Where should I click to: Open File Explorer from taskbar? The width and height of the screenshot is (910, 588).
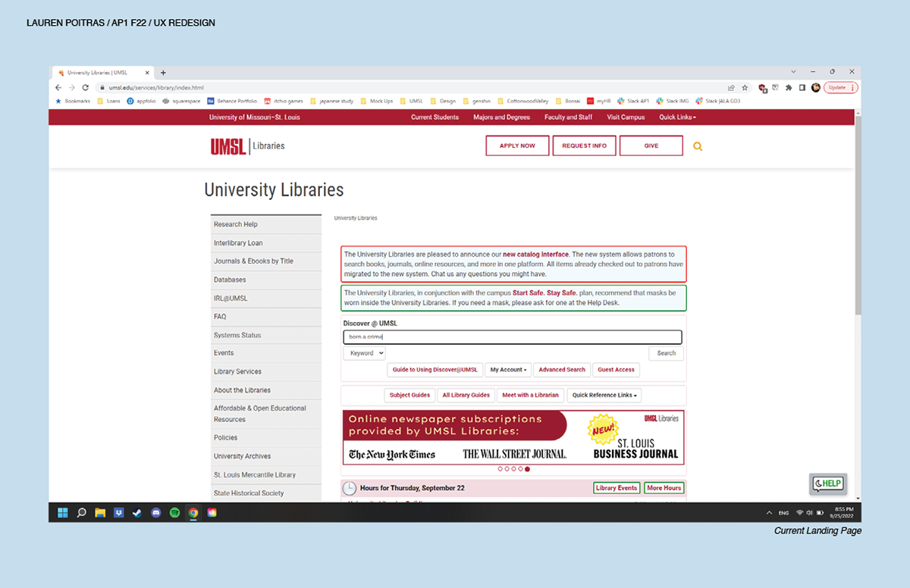click(100, 512)
